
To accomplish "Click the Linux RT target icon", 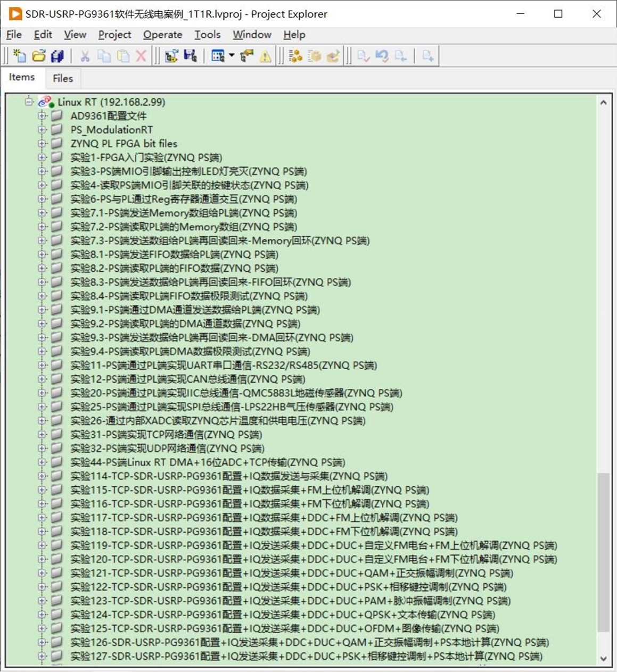I will 46,102.
